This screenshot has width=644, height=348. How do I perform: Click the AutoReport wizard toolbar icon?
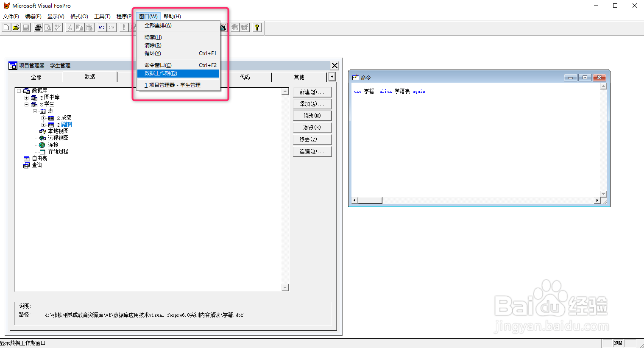coord(245,28)
